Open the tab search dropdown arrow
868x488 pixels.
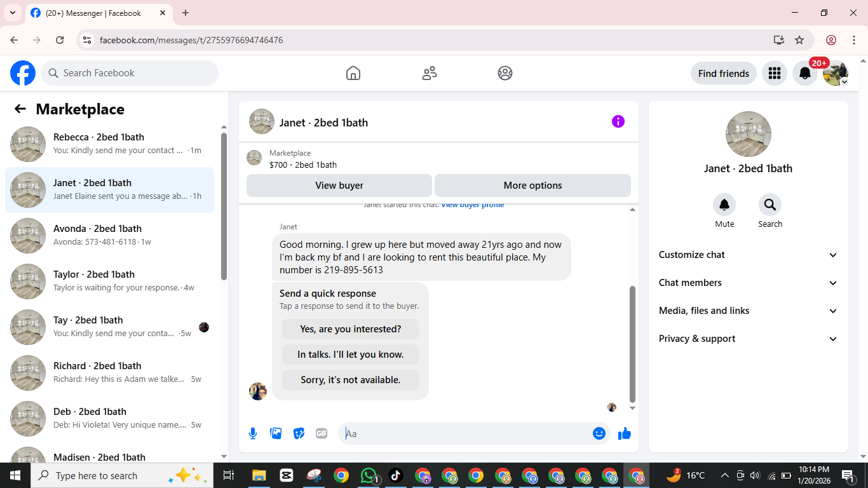[13, 13]
